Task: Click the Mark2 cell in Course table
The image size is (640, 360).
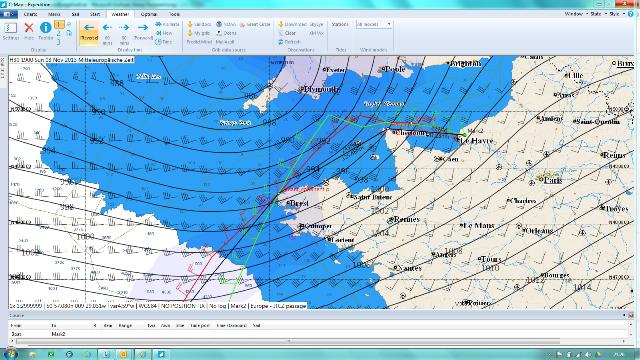Action: click(58, 334)
